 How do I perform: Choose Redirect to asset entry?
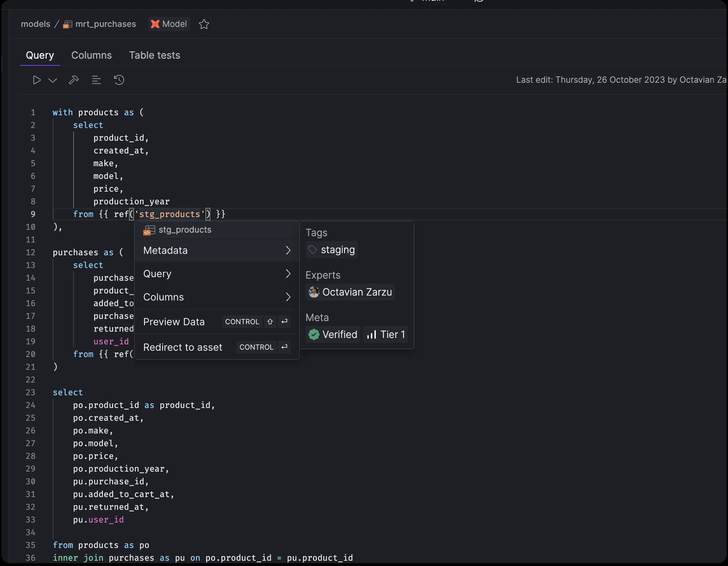(217, 347)
